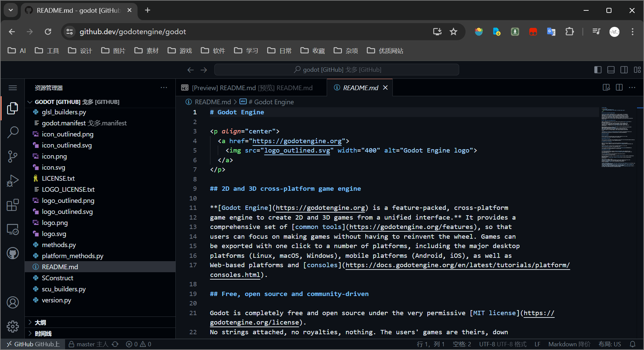Open editor More Actions ellipsis

click(x=632, y=87)
